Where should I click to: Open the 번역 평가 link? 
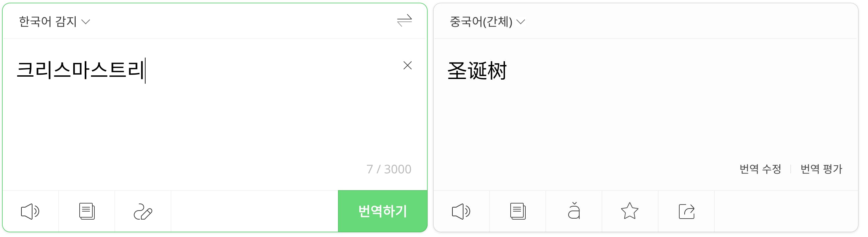click(x=821, y=169)
